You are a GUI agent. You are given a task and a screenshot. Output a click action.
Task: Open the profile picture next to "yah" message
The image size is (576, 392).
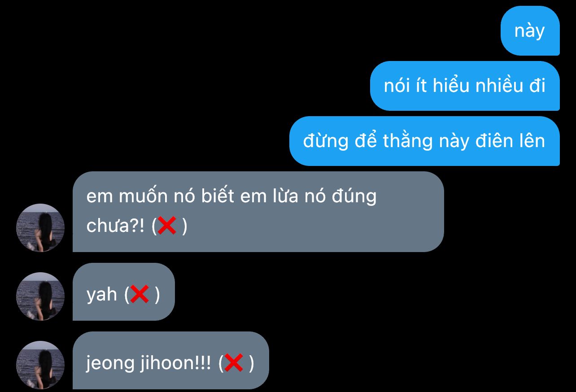click(x=40, y=296)
